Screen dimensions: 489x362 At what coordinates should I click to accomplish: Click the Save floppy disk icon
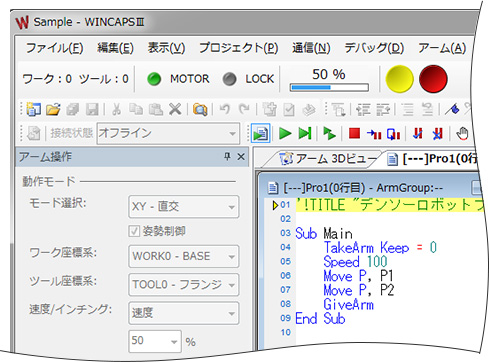point(92,109)
